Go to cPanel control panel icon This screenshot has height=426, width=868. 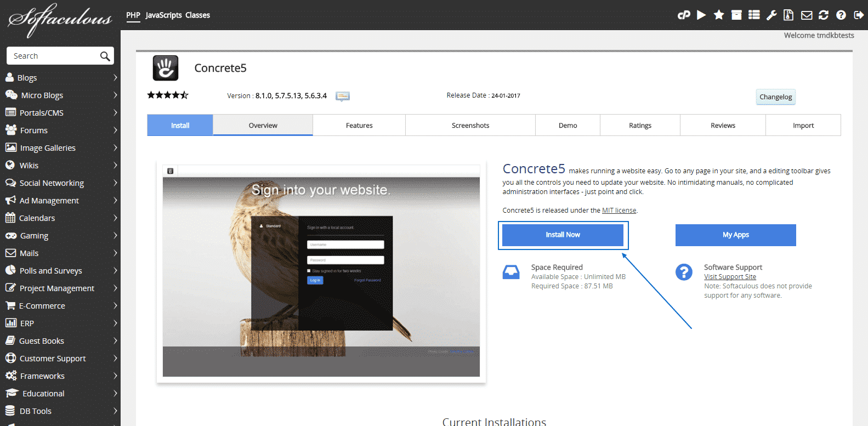click(684, 15)
